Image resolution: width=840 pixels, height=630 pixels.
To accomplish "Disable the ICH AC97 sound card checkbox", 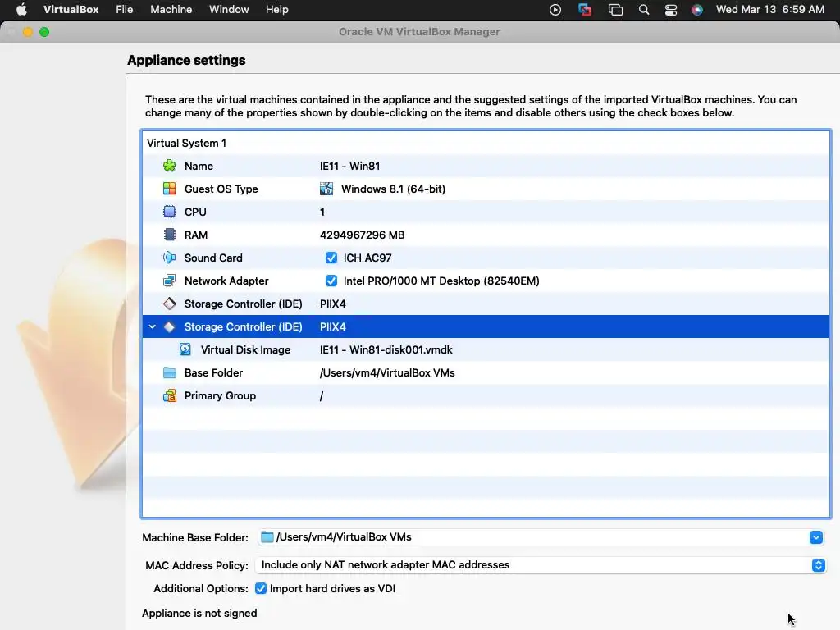I will (x=331, y=258).
